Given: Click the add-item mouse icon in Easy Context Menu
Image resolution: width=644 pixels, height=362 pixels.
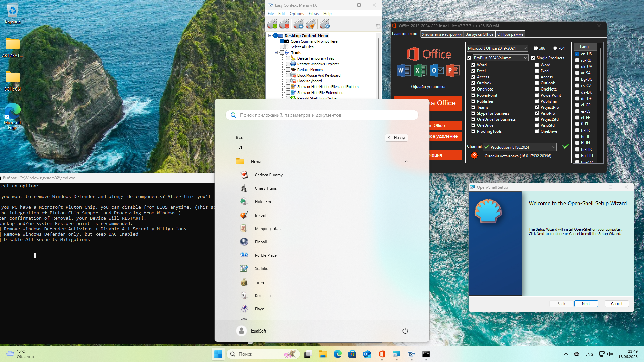Looking at the screenshot, I should [x=272, y=24].
